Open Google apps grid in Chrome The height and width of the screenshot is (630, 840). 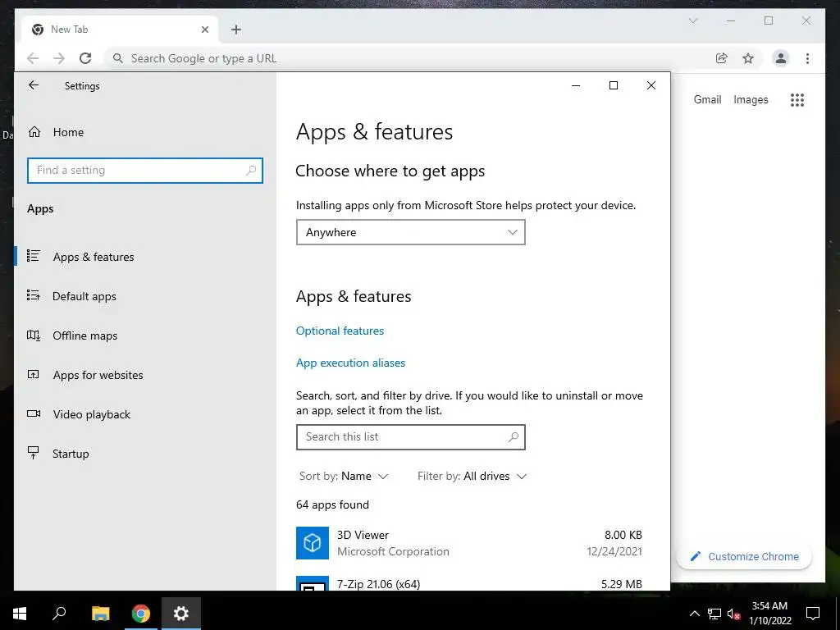[x=797, y=99]
